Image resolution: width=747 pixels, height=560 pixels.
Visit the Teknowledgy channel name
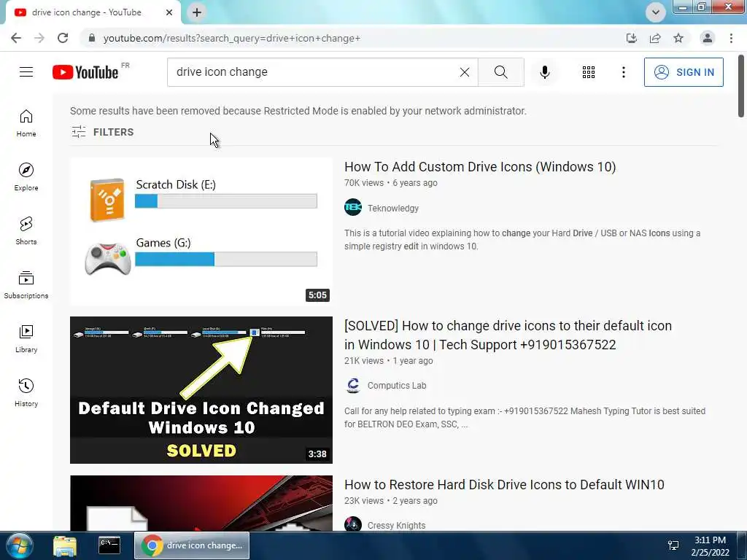tap(393, 208)
